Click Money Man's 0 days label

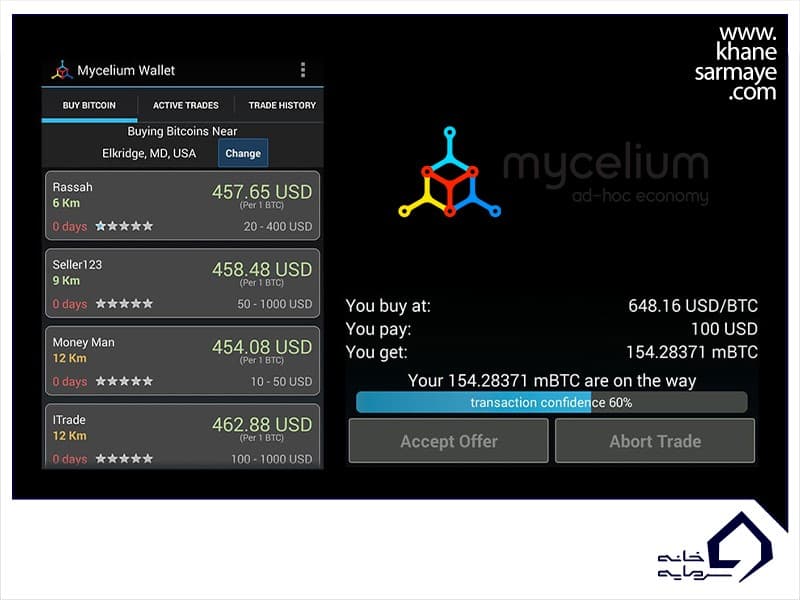pos(70,382)
